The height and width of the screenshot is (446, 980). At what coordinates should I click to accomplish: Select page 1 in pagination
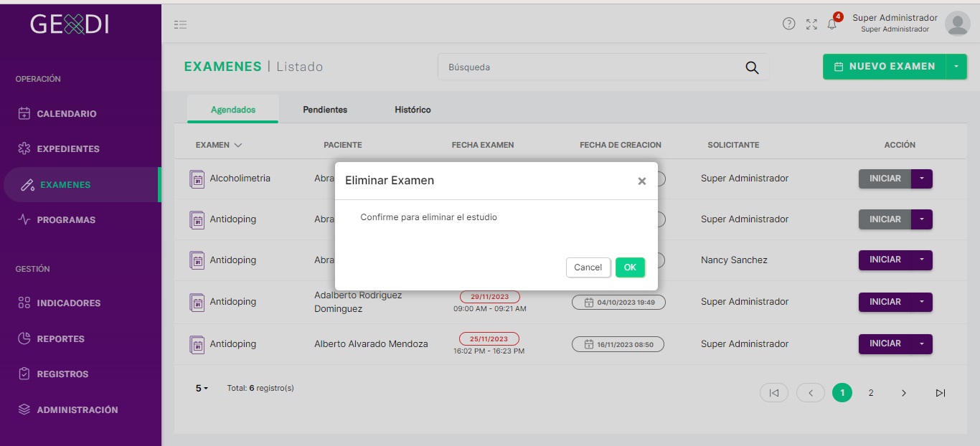[842, 393]
